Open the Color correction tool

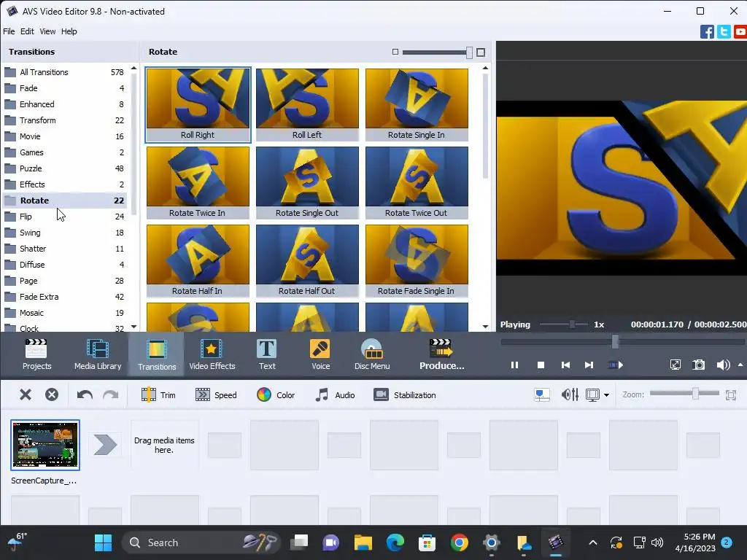(x=276, y=394)
